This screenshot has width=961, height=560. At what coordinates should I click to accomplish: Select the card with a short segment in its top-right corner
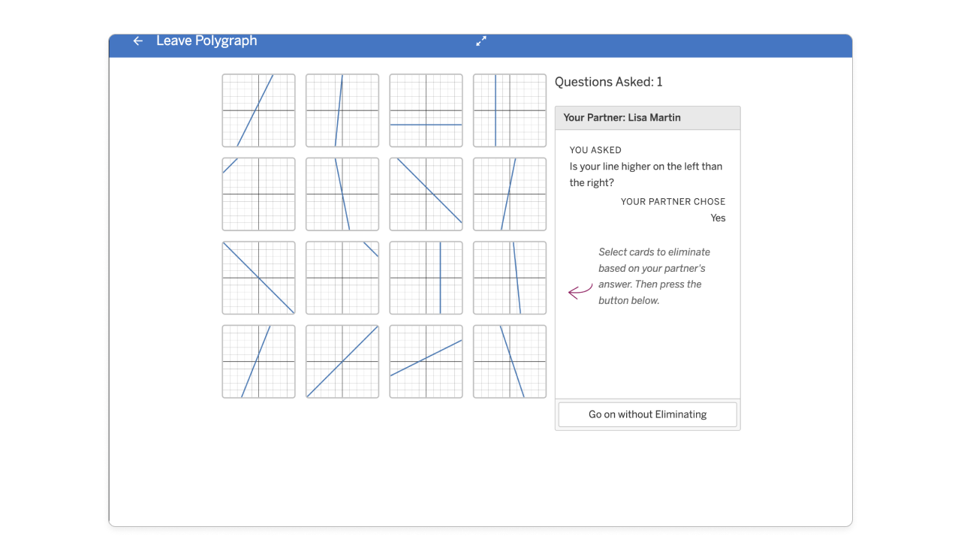342,278
